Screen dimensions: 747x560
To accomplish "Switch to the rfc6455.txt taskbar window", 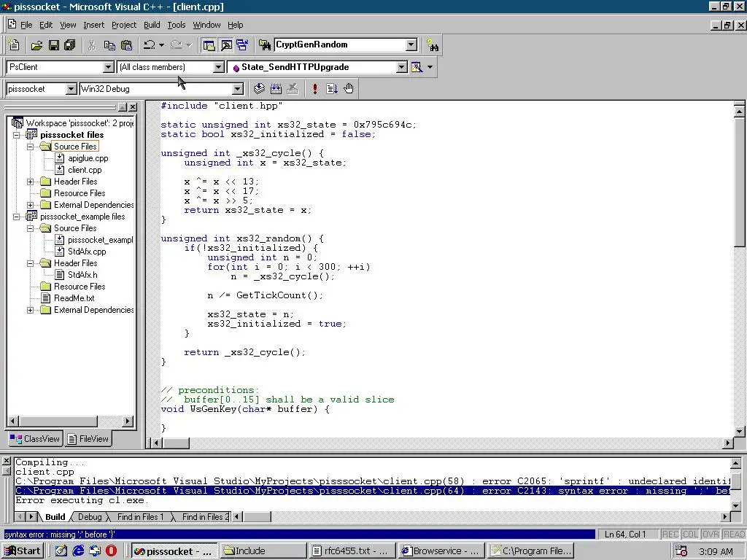I will 352,551.
